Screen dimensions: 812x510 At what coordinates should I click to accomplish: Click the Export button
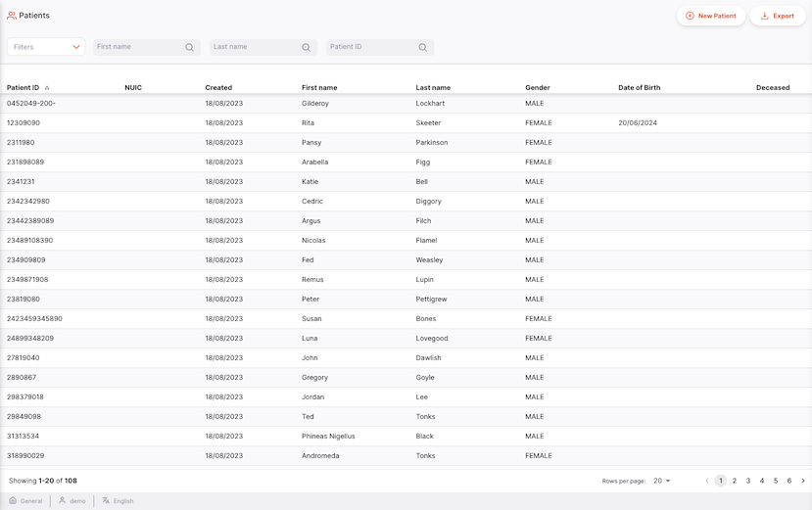(x=778, y=16)
